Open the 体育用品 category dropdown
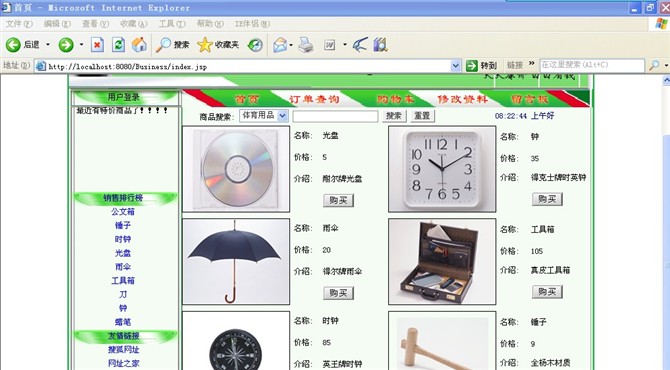 click(282, 116)
